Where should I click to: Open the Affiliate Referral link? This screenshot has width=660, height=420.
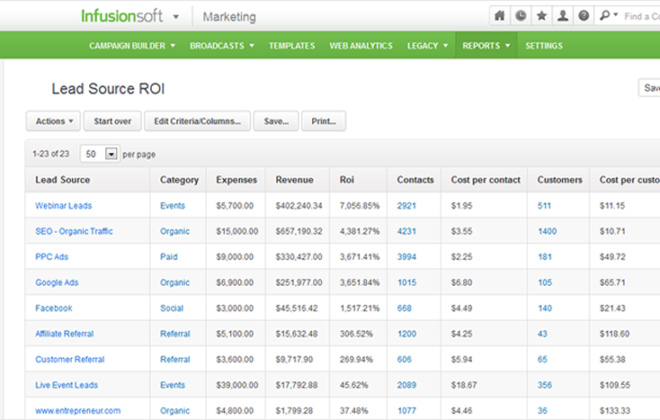coord(64,334)
